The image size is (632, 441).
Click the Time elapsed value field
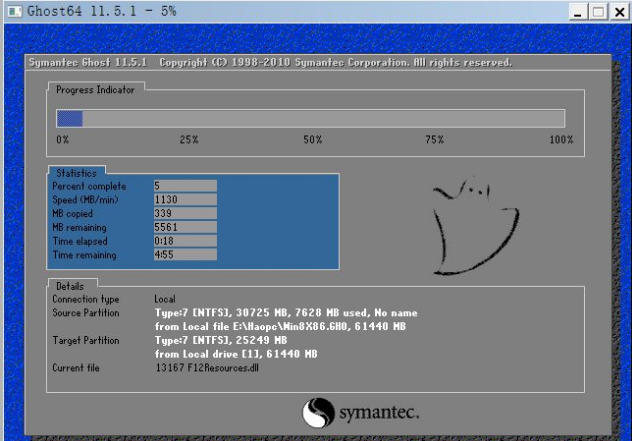pyautogui.click(x=184, y=241)
